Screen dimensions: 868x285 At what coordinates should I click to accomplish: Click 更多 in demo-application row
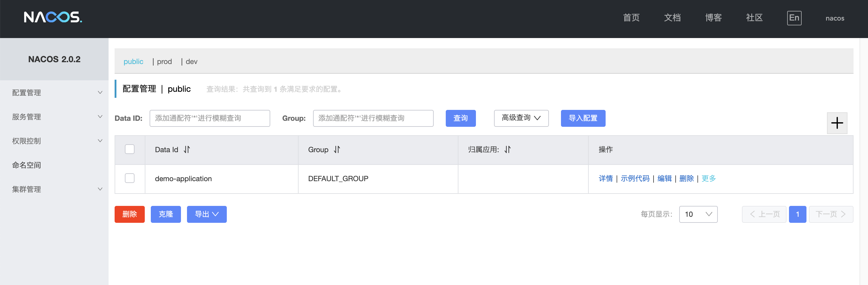709,178
